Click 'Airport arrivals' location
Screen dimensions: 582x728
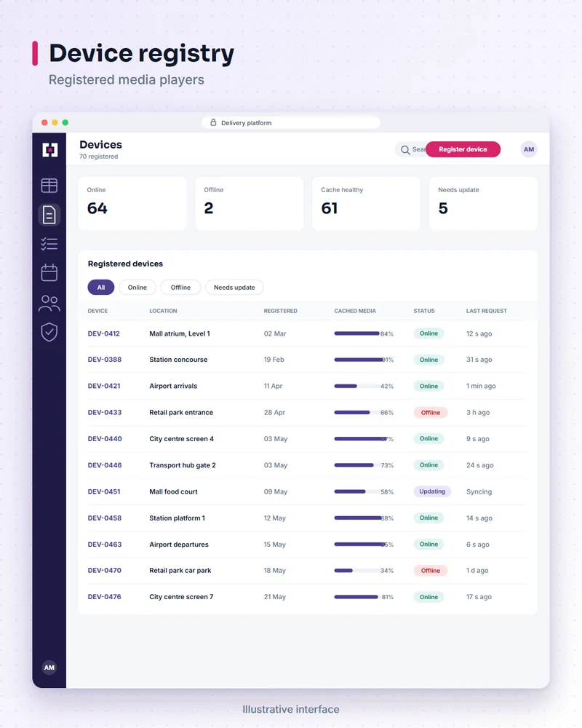[173, 386]
